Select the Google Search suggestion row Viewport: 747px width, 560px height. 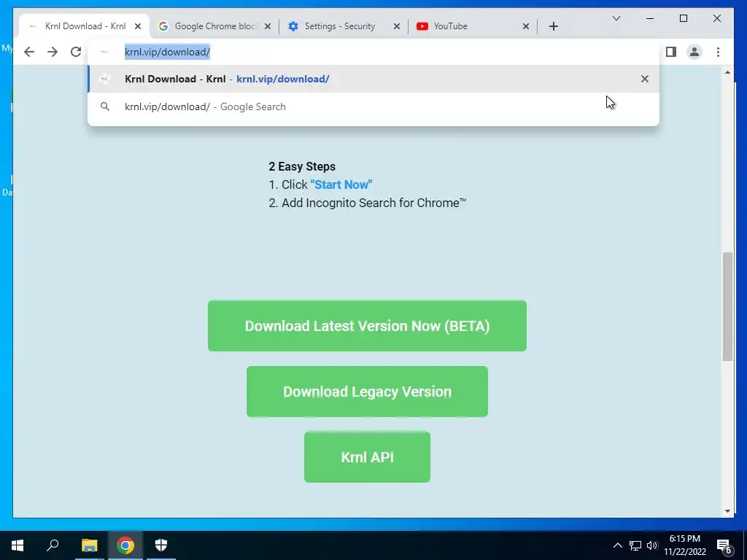pyautogui.click(x=373, y=106)
